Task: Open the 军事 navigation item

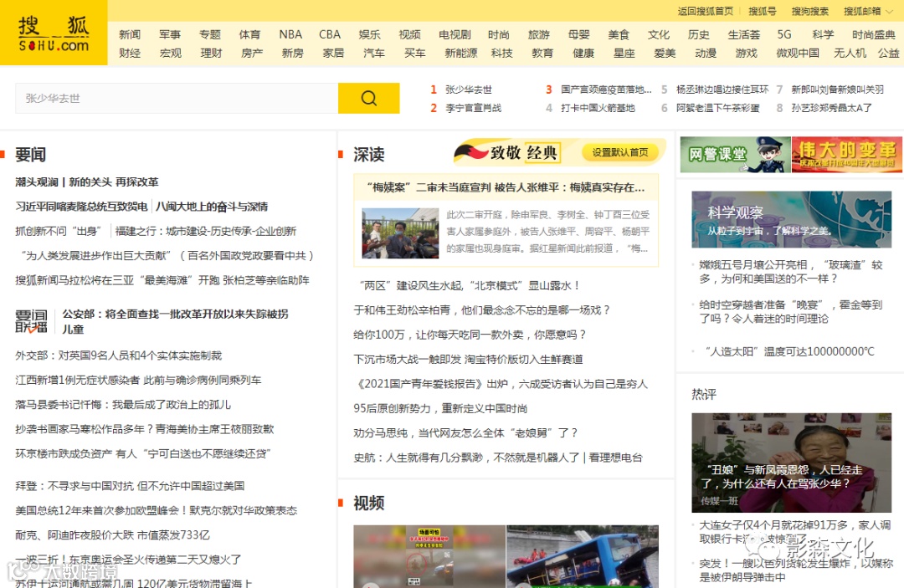Action: click(x=170, y=34)
